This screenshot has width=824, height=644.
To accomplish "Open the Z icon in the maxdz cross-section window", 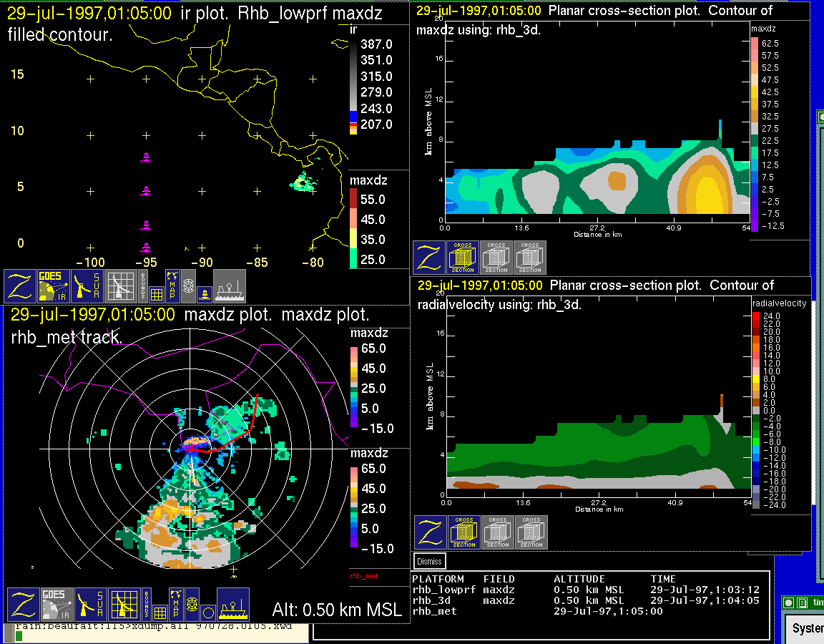I will 428,258.
